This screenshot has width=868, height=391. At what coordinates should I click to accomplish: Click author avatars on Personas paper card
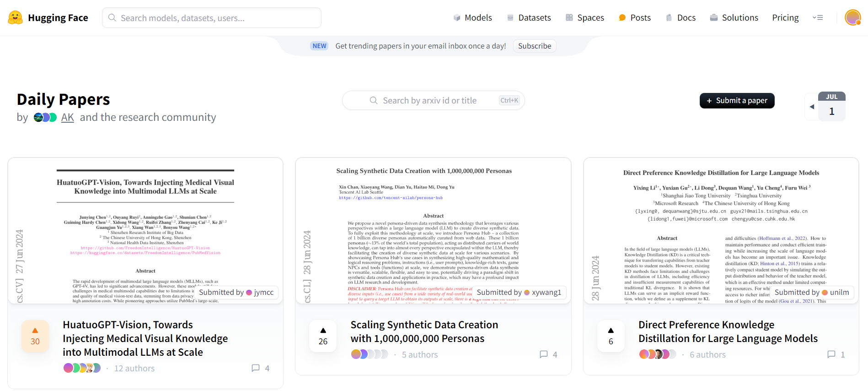coord(370,354)
